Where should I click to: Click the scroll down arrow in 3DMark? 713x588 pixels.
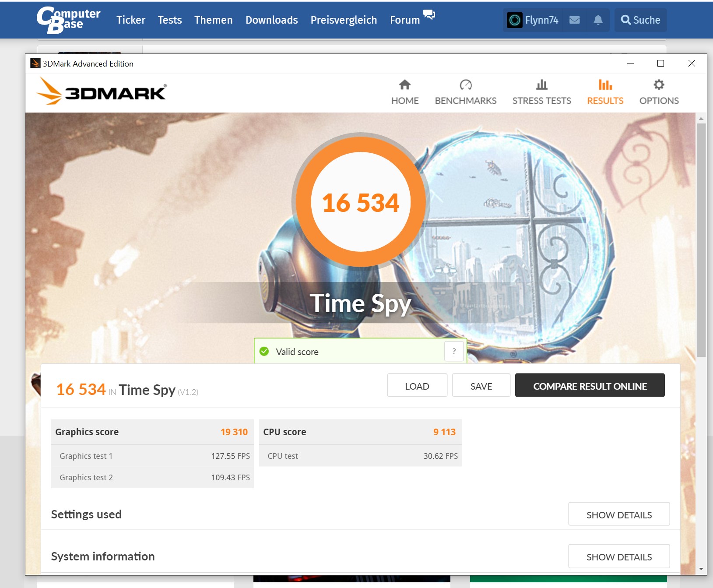pyautogui.click(x=701, y=569)
